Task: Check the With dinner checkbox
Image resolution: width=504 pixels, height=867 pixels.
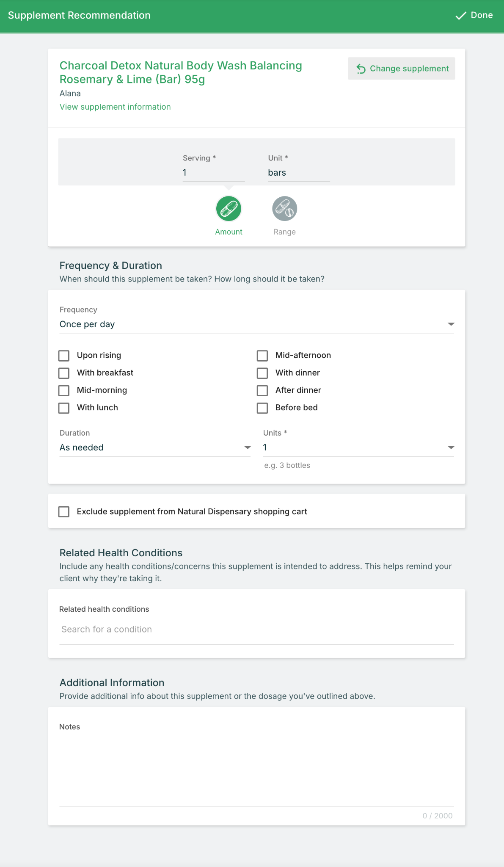Action: [x=262, y=373]
